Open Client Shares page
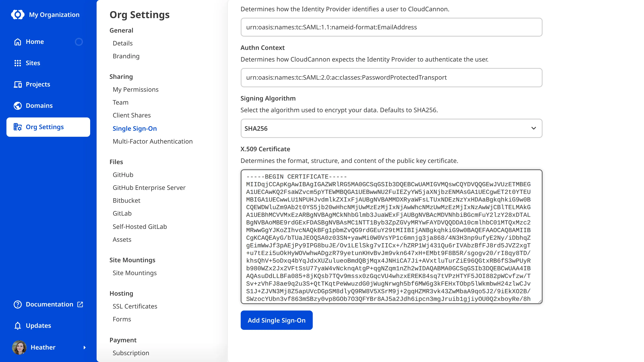The height and width of the screenshot is (362, 644). [132, 115]
